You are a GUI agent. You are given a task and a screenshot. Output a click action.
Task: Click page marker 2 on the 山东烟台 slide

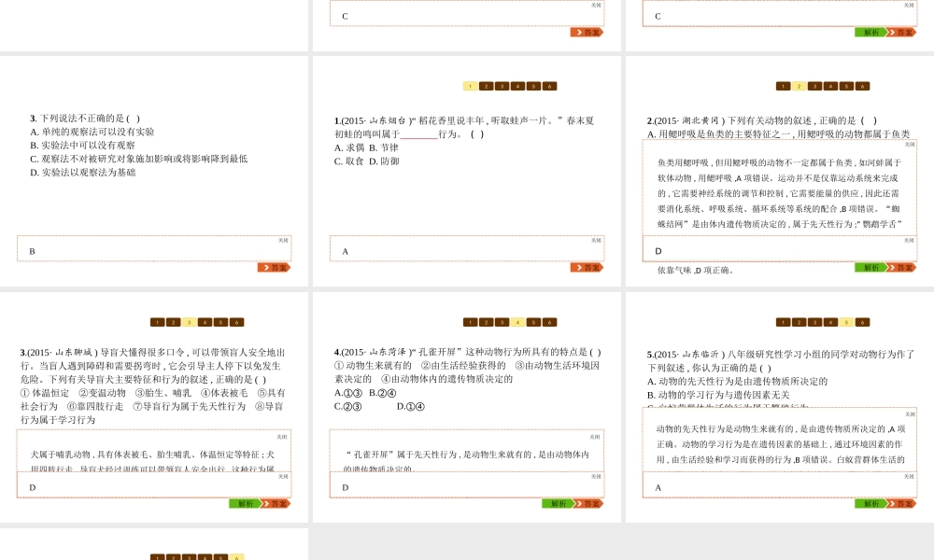486,86
